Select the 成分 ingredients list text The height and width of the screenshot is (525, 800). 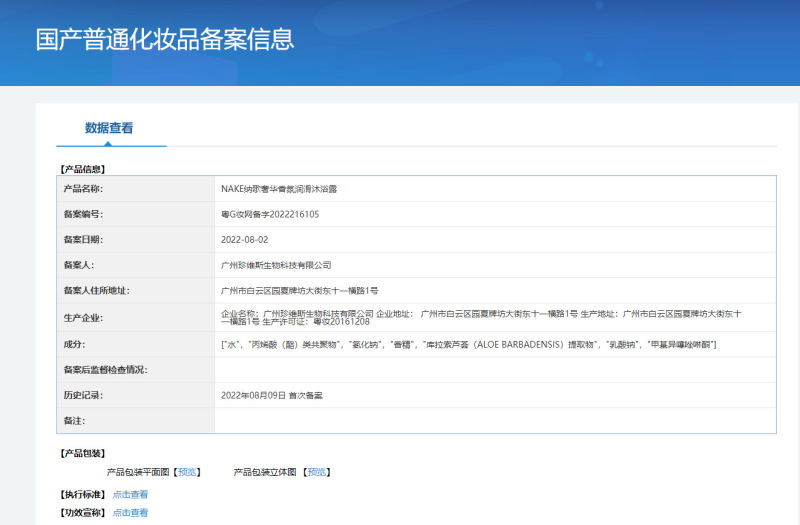(x=467, y=344)
